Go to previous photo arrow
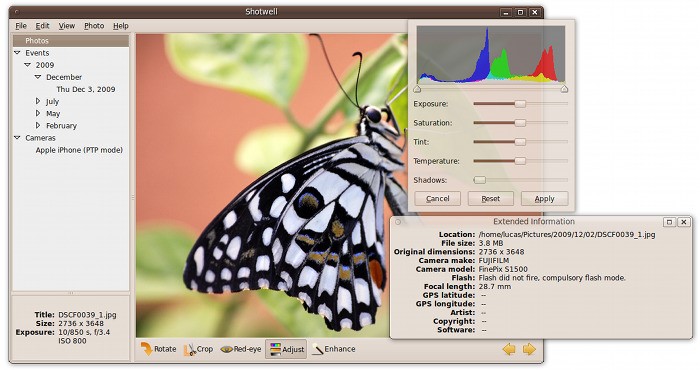The image size is (700, 370). point(509,349)
